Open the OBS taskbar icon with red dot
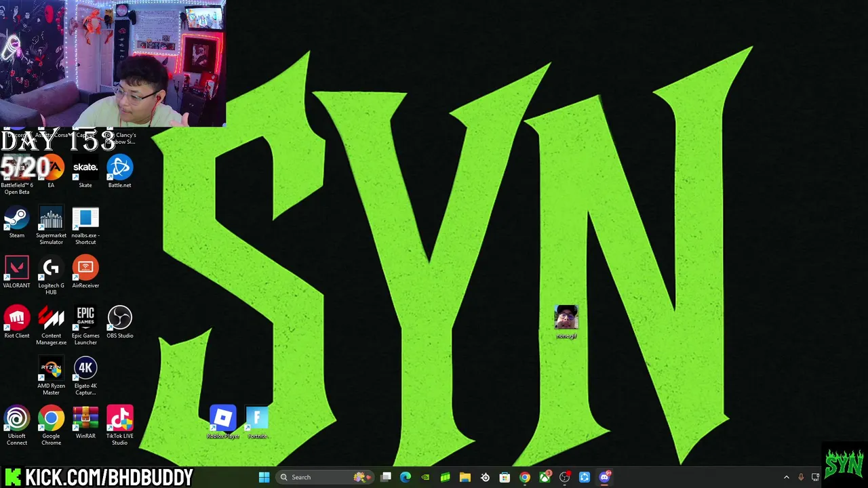 564,477
